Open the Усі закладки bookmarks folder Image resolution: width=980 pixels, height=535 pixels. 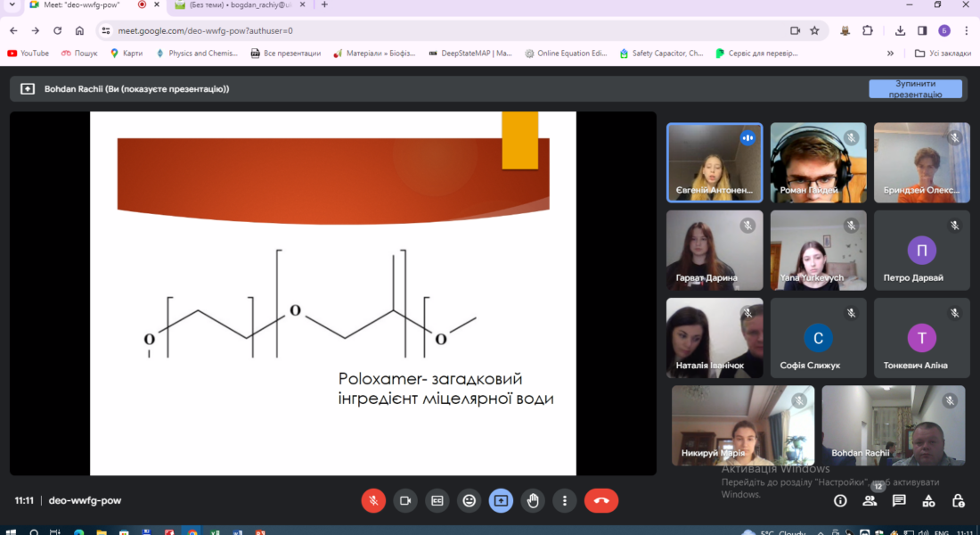coord(943,53)
